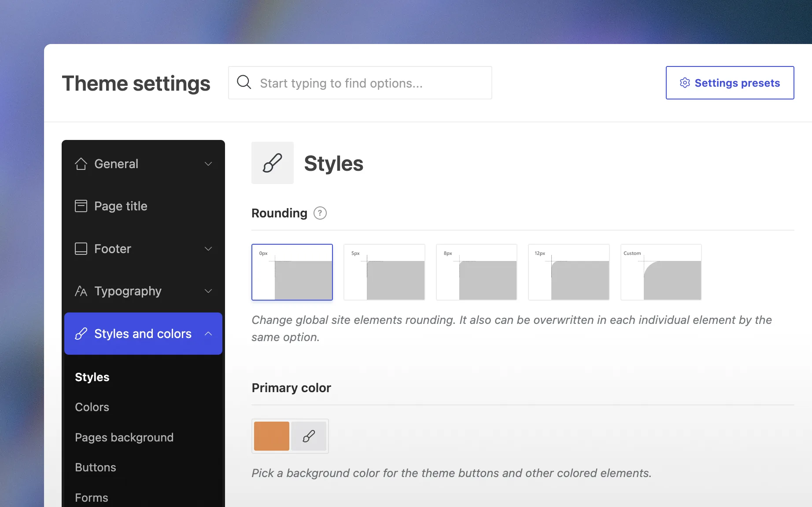Click the orange primary color swatch

272,436
